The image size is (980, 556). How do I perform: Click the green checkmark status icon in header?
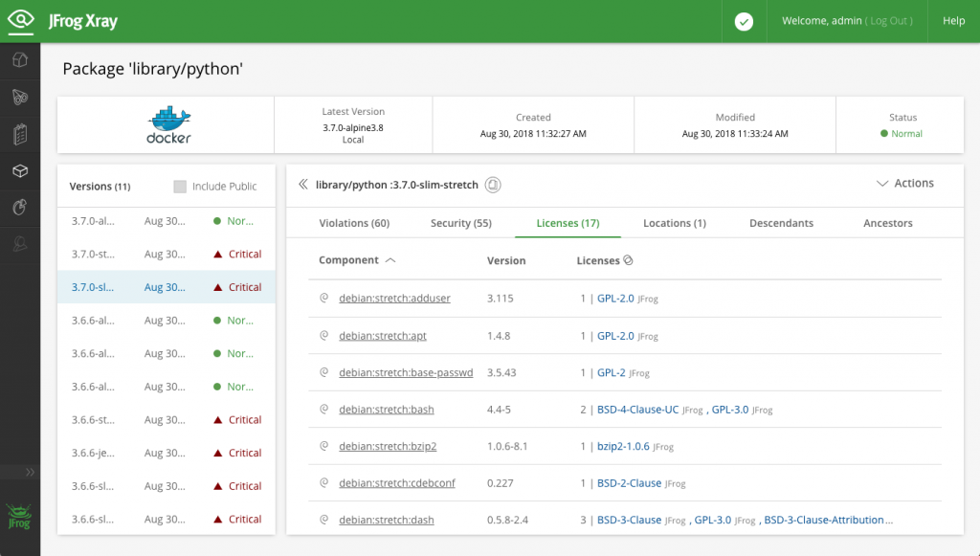[x=744, y=20]
